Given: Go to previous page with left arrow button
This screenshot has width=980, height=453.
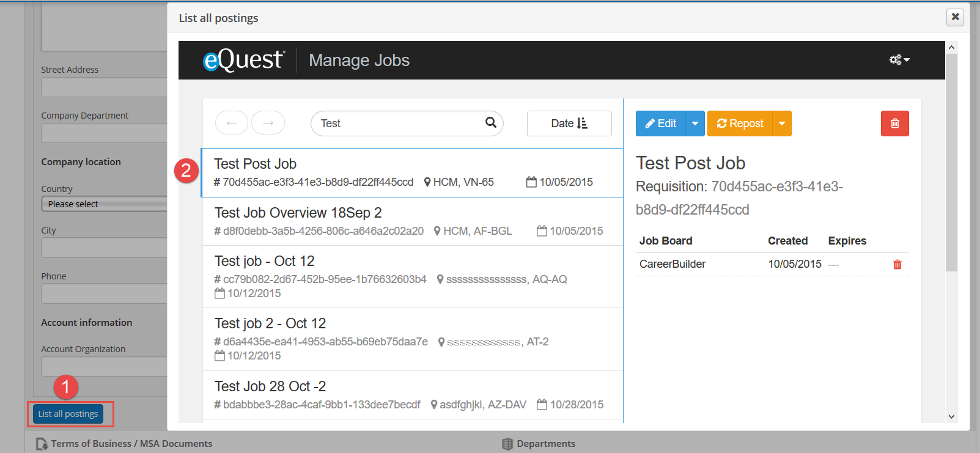Looking at the screenshot, I should (x=232, y=123).
